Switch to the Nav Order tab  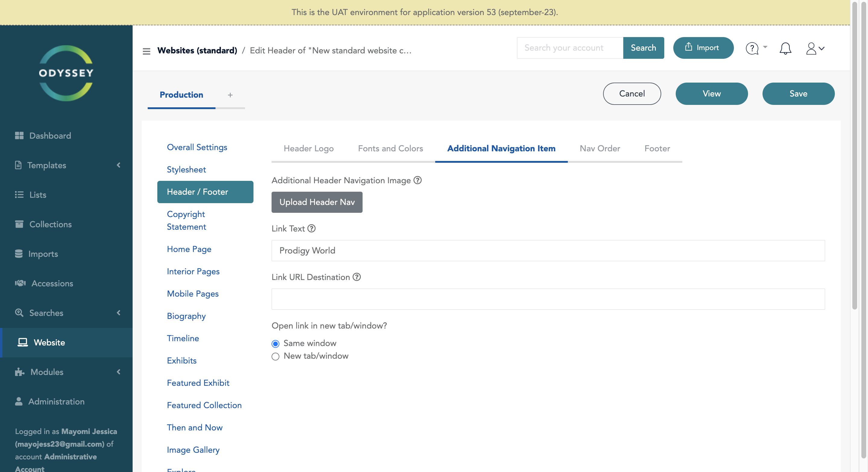[599, 148]
